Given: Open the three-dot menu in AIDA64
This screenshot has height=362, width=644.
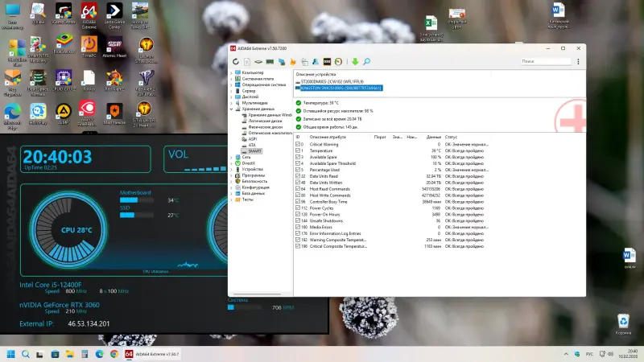Looking at the screenshot, I should tap(578, 62).
